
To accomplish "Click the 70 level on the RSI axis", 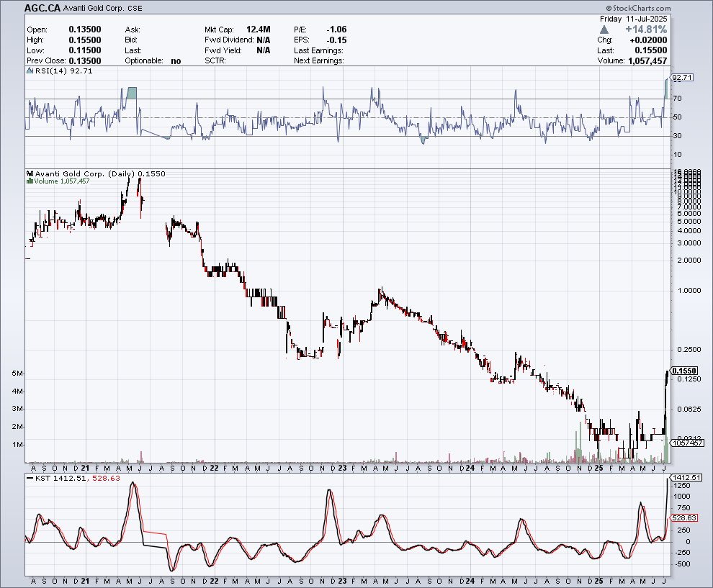I will (x=678, y=98).
